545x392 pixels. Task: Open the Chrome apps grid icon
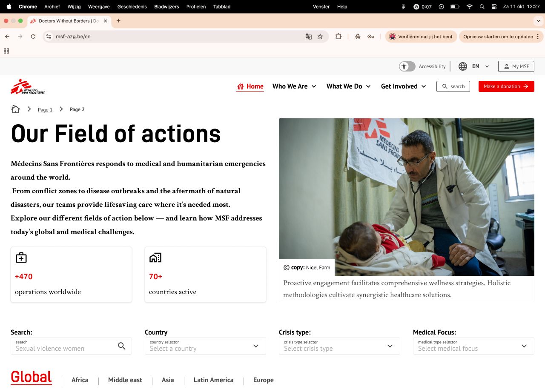[6, 51]
